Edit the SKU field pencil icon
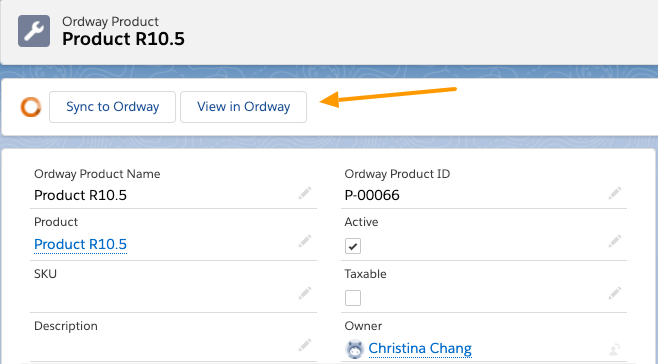658x364 pixels. [305, 293]
